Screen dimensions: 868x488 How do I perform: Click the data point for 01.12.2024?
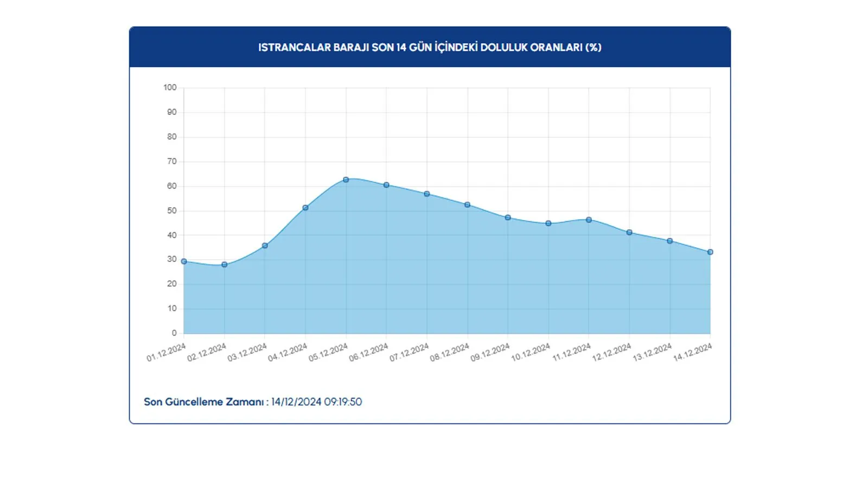(x=184, y=261)
